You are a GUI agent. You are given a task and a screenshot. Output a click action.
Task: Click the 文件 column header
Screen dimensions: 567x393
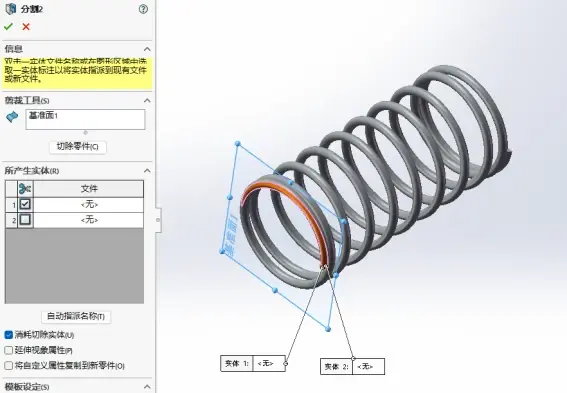pyautogui.click(x=89, y=188)
